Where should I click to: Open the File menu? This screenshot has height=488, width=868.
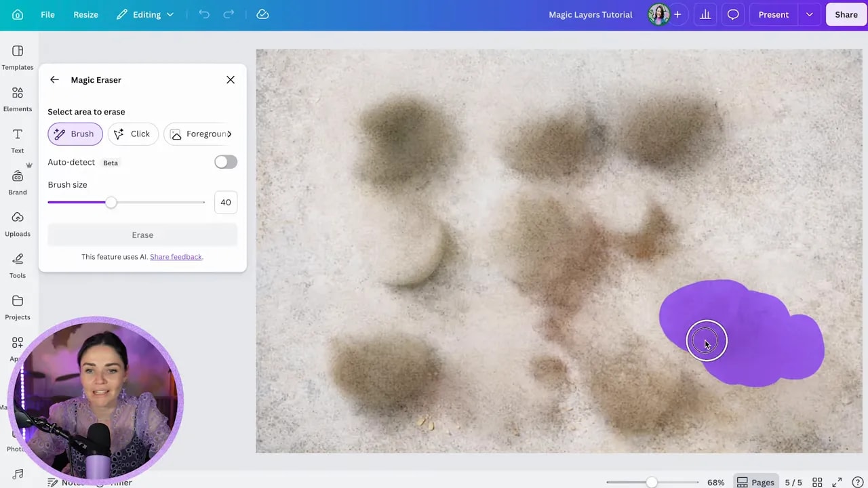coord(47,14)
